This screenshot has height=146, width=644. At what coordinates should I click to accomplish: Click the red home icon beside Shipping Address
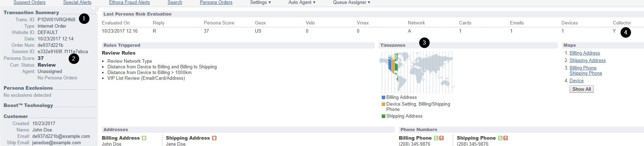coord(214,138)
